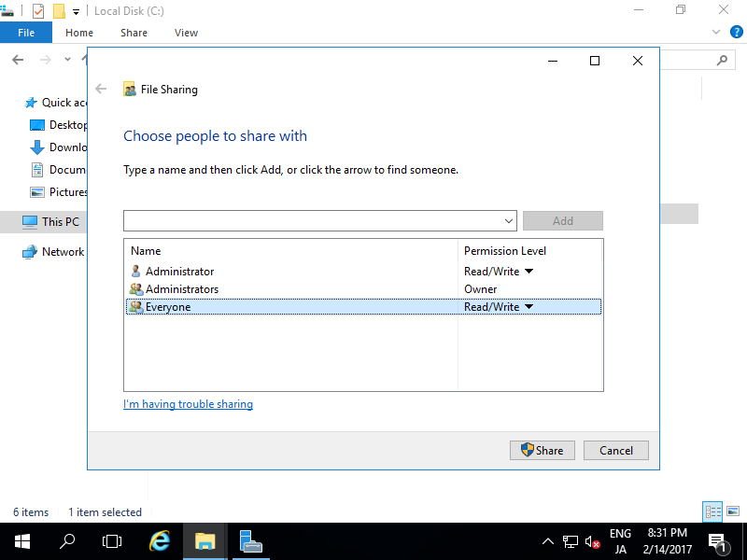Open the File menu tab
The width and height of the screenshot is (747, 560).
pos(26,33)
